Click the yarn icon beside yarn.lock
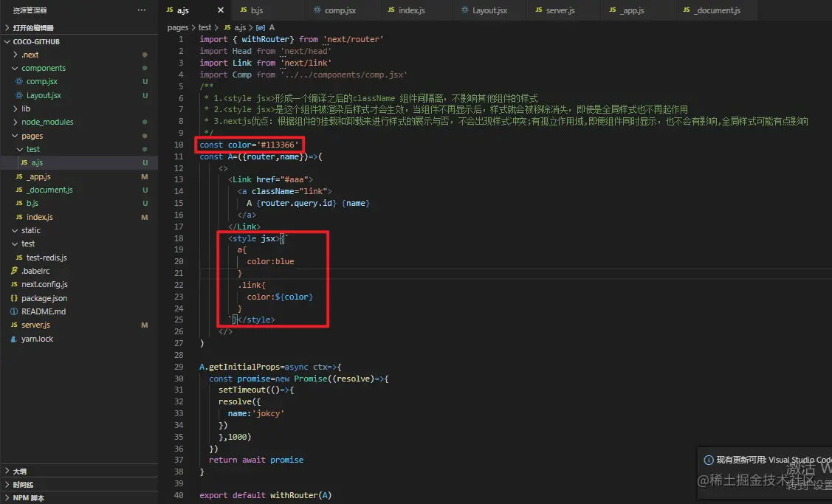 pos(14,339)
